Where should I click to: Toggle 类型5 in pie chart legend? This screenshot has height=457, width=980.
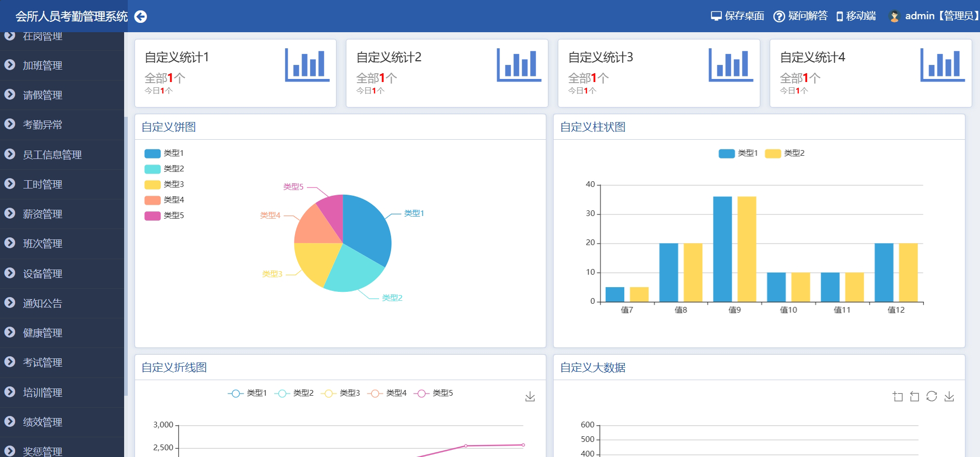point(164,216)
